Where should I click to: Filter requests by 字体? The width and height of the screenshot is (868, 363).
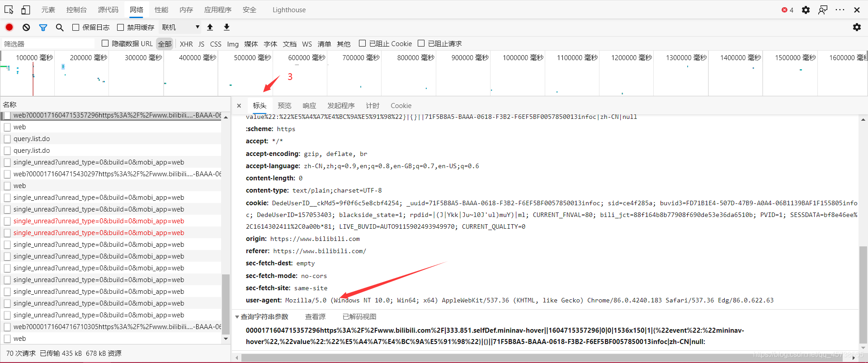270,44
